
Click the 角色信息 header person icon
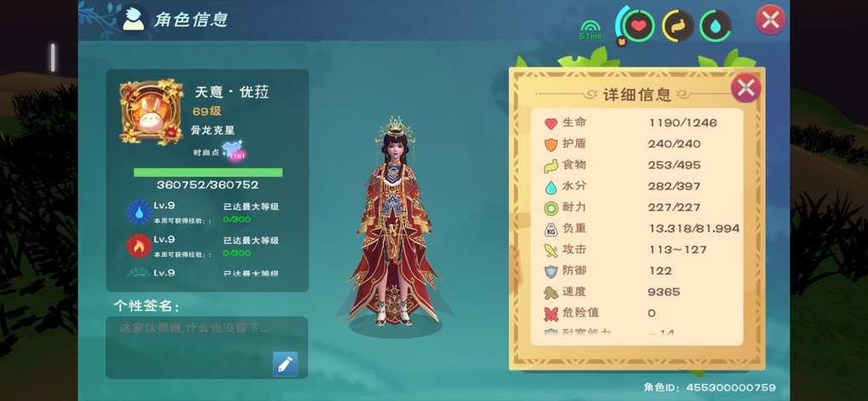click(x=134, y=19)
